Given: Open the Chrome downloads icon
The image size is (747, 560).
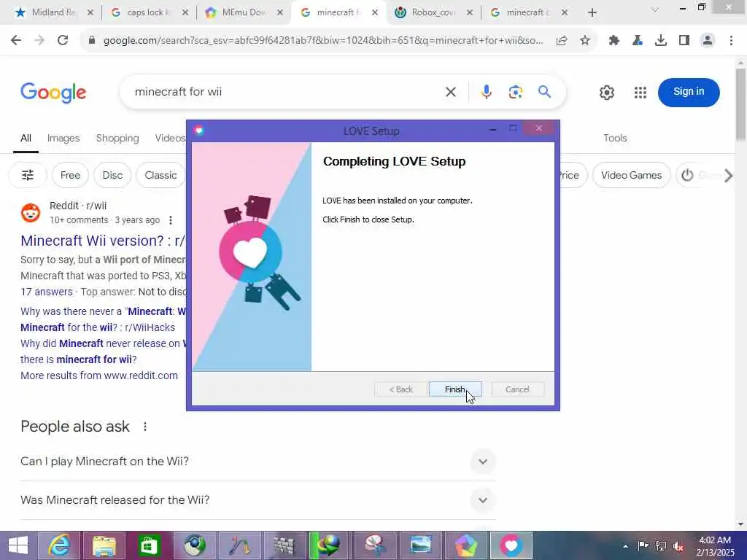Looking at the screenshot, I should [x=661, y=41].
